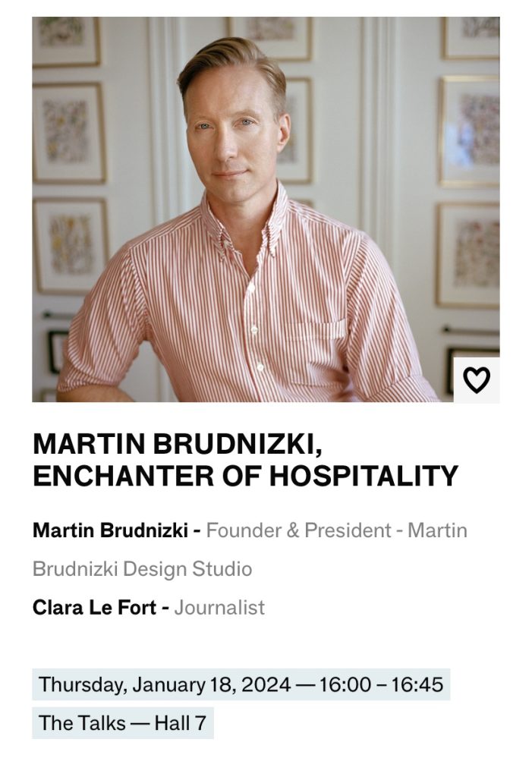Viewport: 532px width, 777px height.
Task: Open the talk title's first line, Martin Brudnizki
Action: click(x=178, y=443)
